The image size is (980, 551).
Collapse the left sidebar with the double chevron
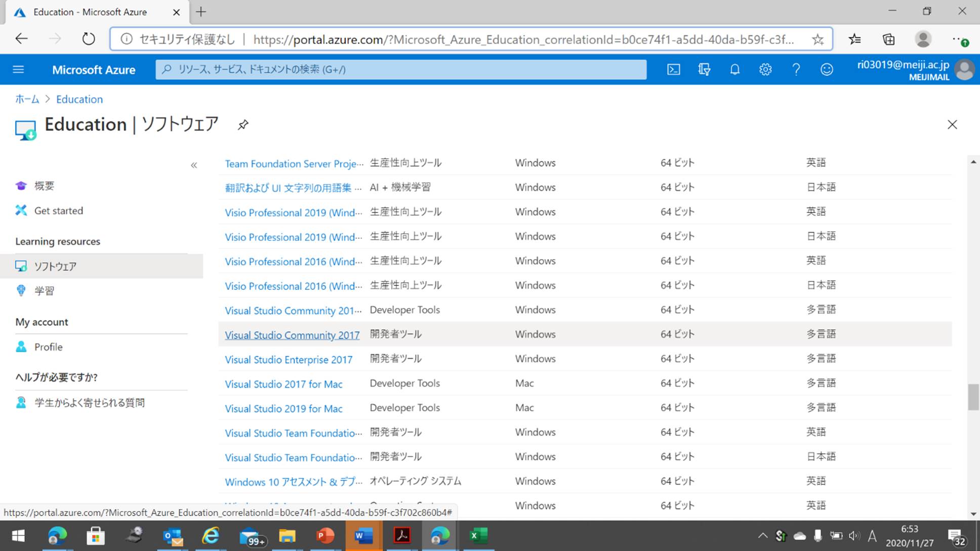click(x=194, y=165)
